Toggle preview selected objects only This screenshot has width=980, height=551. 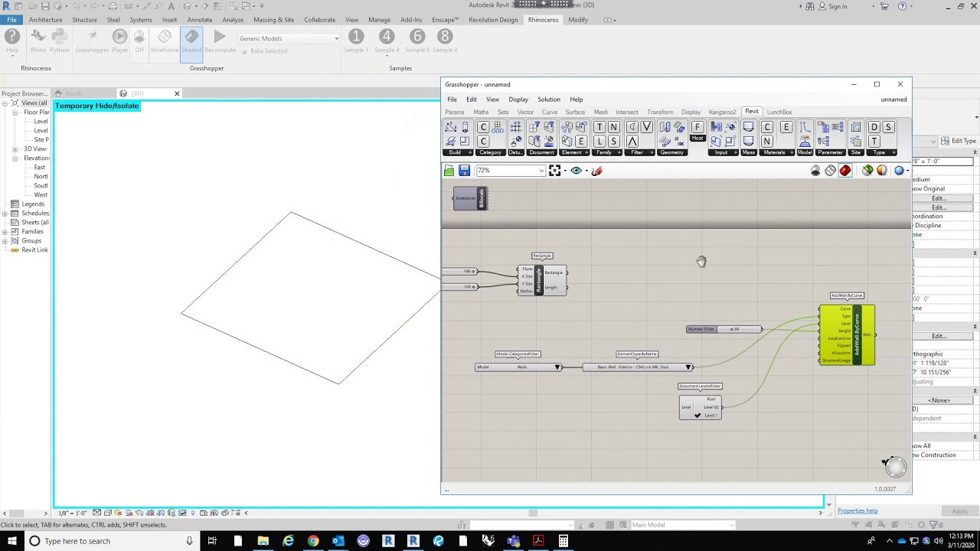(x=867, y=171)
